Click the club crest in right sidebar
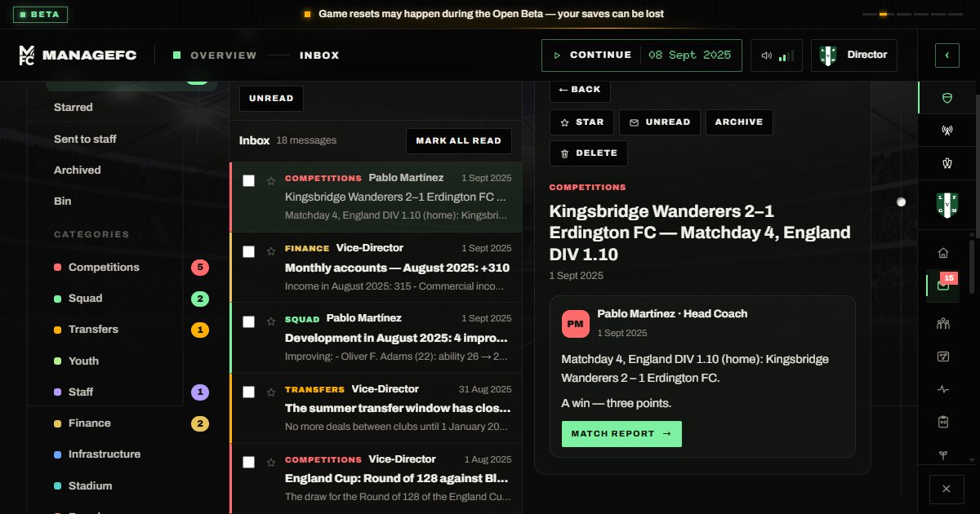 [x=946, y=206]
